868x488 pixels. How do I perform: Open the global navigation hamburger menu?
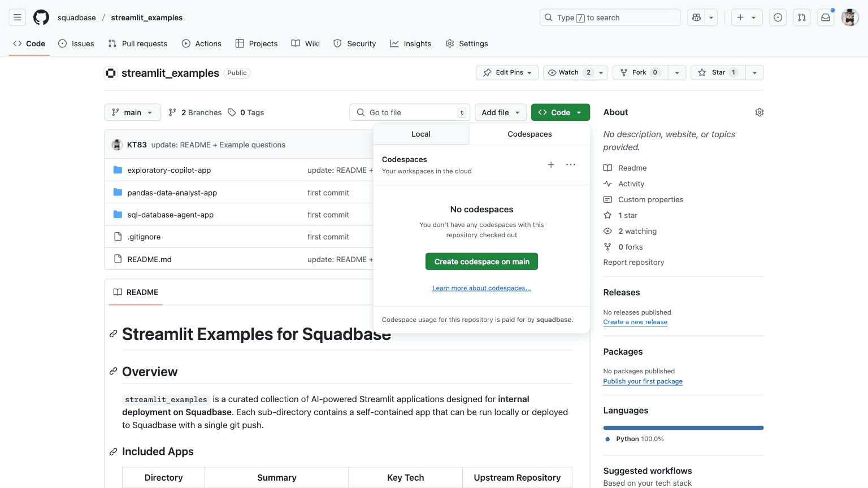click(17, 17)
